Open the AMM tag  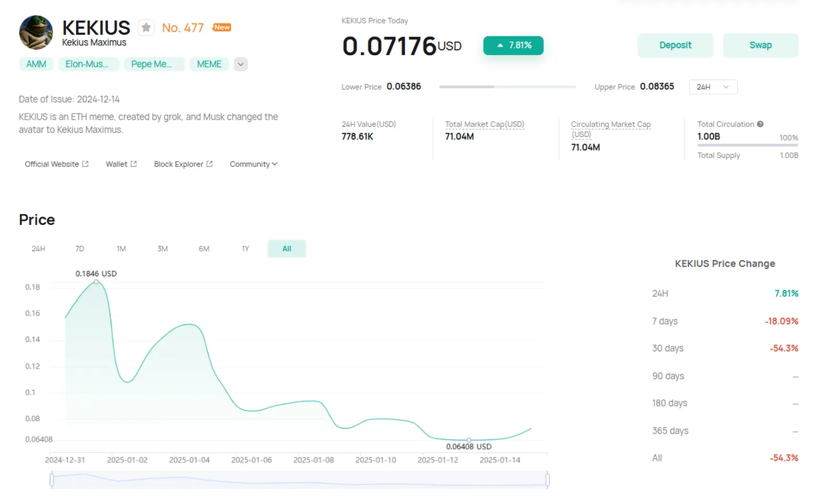pos(36,64)
